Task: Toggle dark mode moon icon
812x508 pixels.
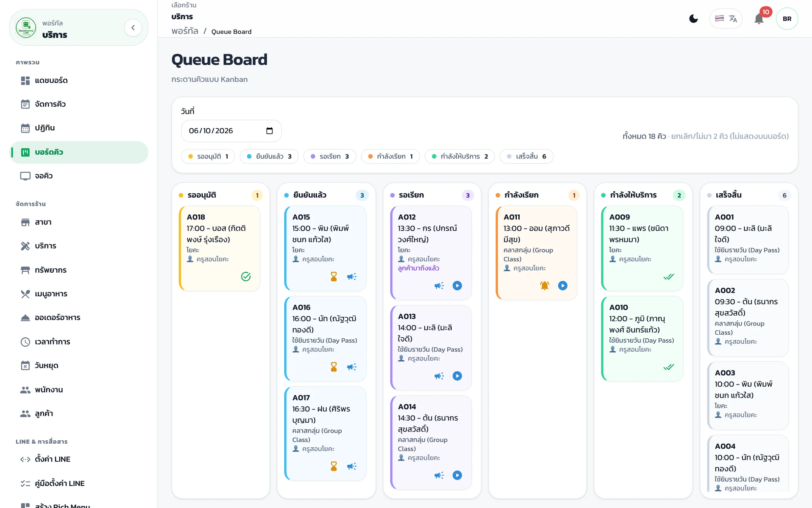Action: pos(694,19)
